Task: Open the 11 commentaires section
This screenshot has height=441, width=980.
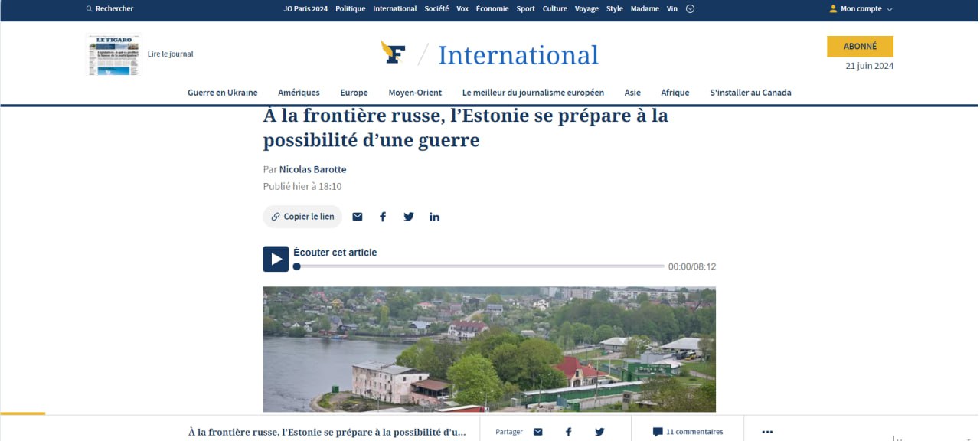Action: pos(688,432)
